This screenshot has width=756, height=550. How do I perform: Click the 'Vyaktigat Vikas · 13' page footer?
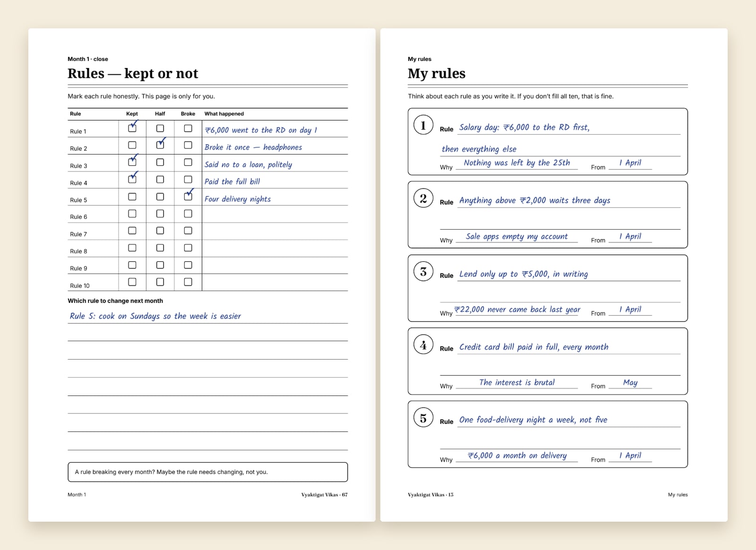[430, 495]
